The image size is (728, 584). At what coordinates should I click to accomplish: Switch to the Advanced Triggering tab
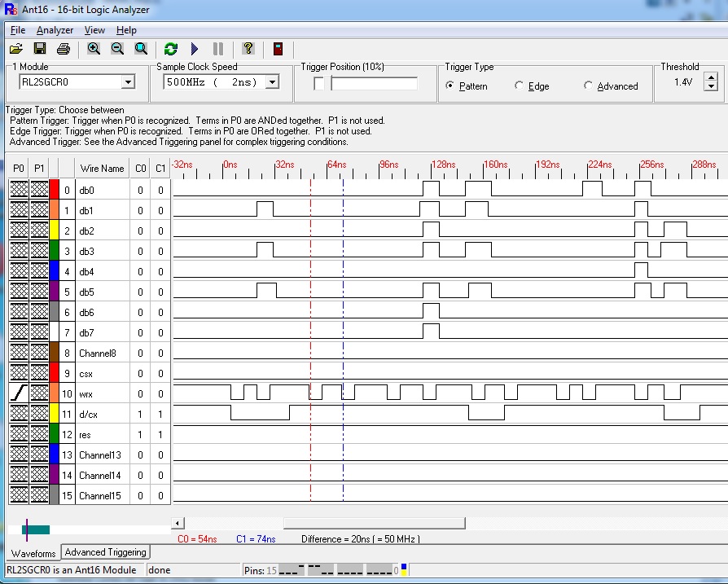(x=106, y=552)
